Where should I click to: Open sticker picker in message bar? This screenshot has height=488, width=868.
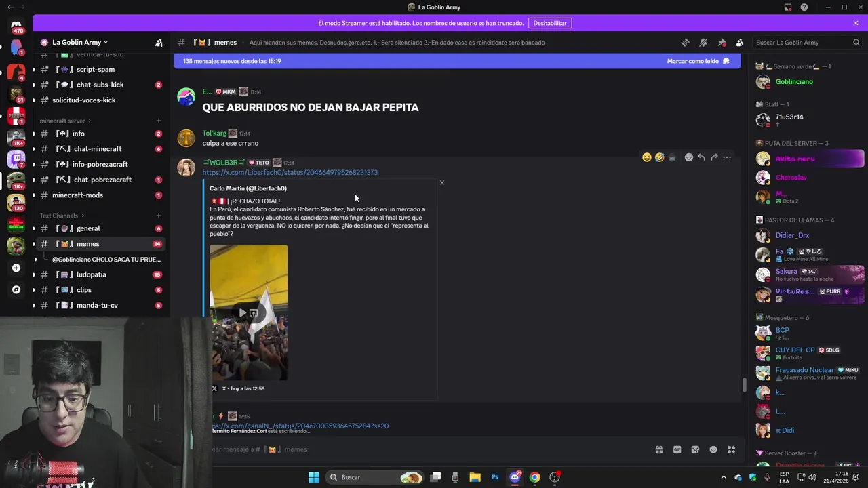tap(695, 449)
